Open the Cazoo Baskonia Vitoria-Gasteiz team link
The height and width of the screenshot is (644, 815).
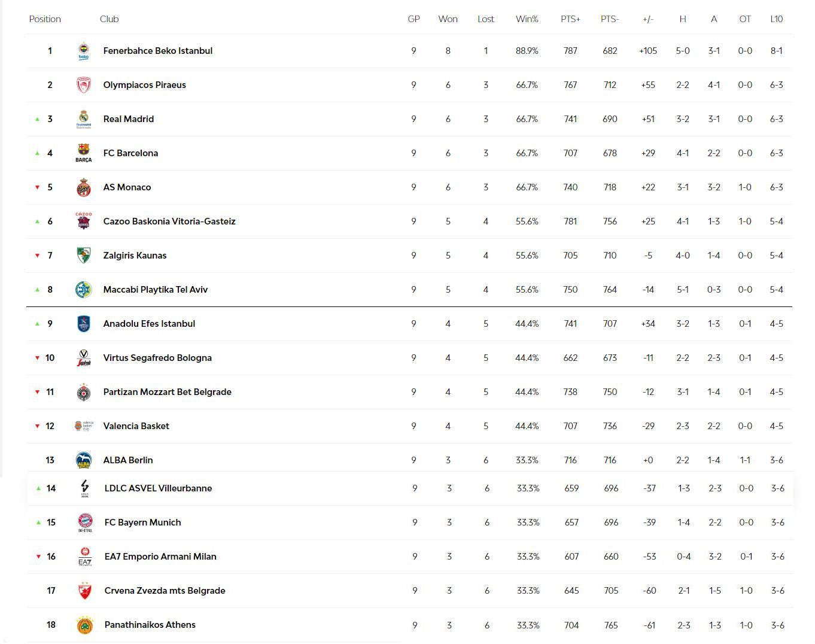pos(169,221)
